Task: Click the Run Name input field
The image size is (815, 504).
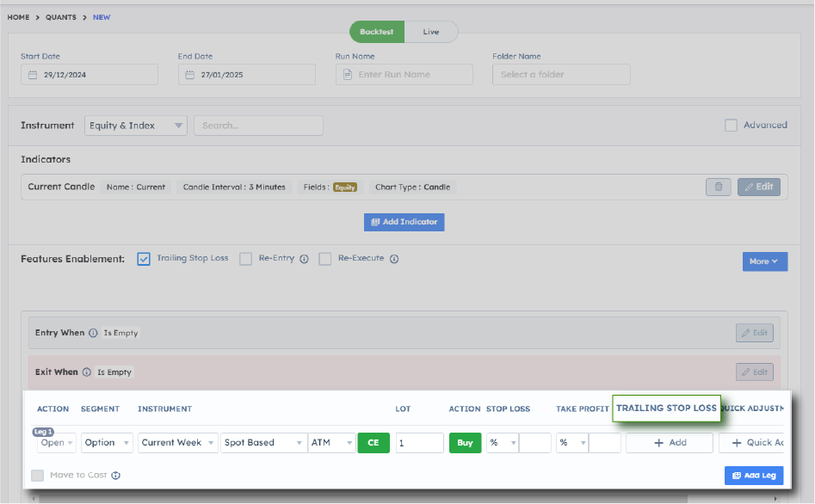Action: [x=404, y=75]
